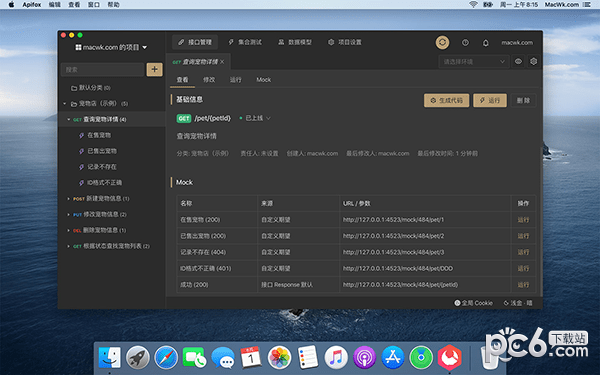
Task: Click mock URL ending in /pet/1
Action: pos(393,220)
